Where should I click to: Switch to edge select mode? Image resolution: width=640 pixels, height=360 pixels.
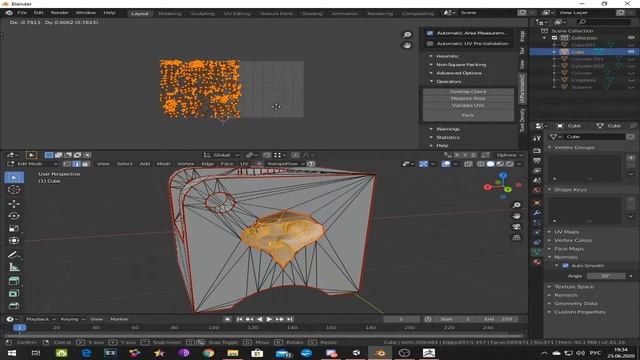[76, 164]
